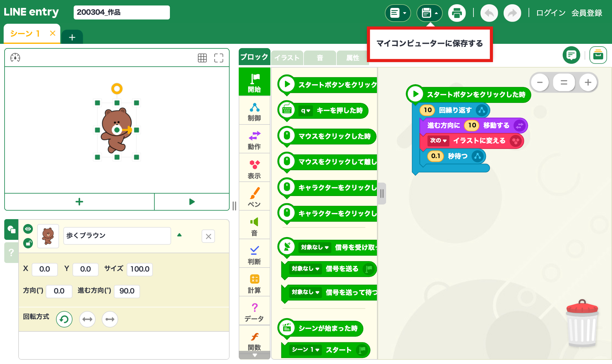Open the block storage box icon
Screen dimensions: 612x364
598,55
